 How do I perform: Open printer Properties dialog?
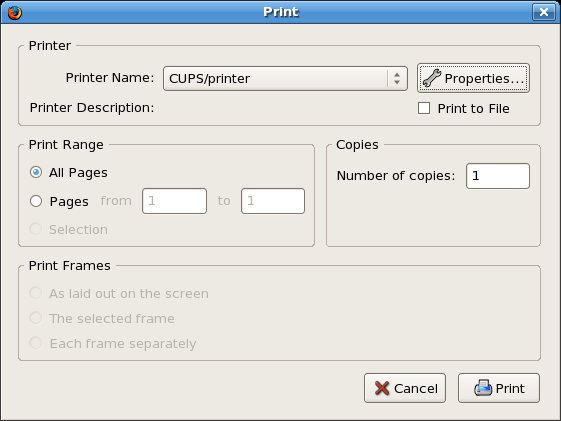[x=473, y=78]
